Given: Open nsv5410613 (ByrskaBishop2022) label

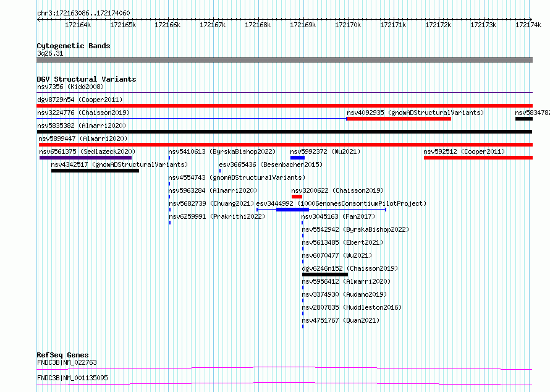Looking at the screenshot, I should tap(222, 151).
